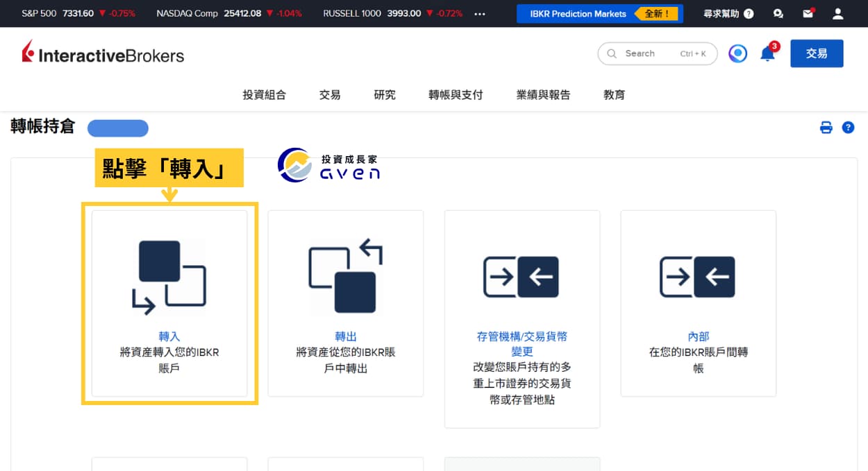Click the 轉入 transfer-in squares icon
The image size is (868, 471).
coord(169,276)
